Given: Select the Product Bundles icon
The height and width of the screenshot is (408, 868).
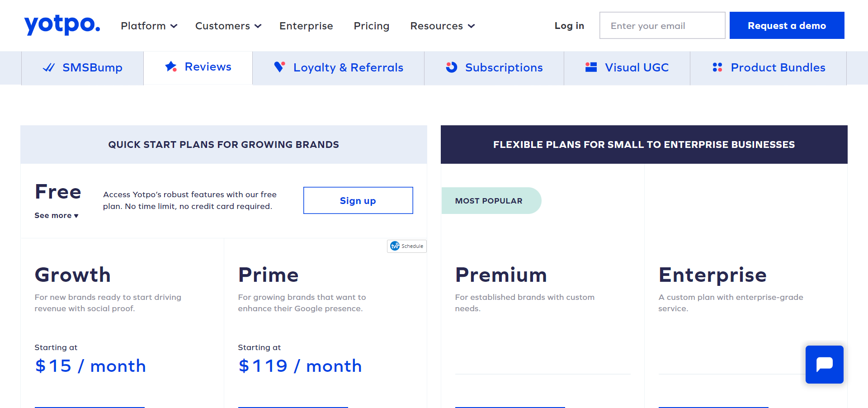Looking at the screenshot, I should coord(717,67).
